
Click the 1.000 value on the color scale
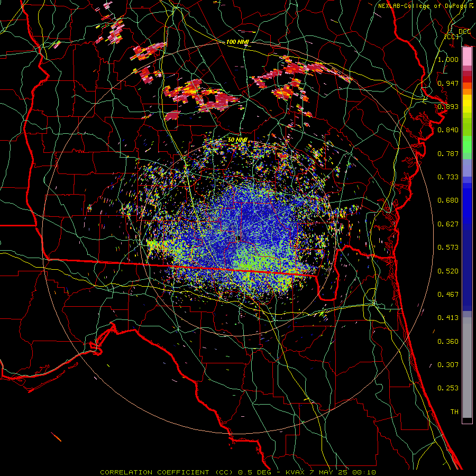(448, 59)
